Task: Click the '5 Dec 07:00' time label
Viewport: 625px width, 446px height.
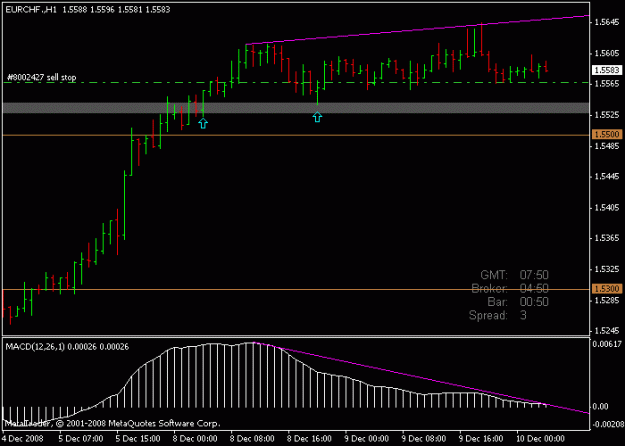Action: pyautogui.click(x=81, y=439)
